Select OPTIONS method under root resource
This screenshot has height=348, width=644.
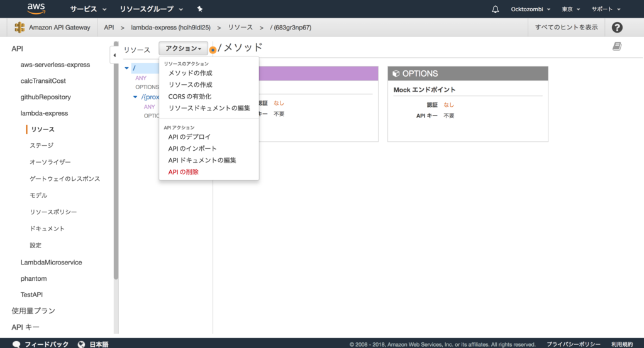click(x=147, y=87)
